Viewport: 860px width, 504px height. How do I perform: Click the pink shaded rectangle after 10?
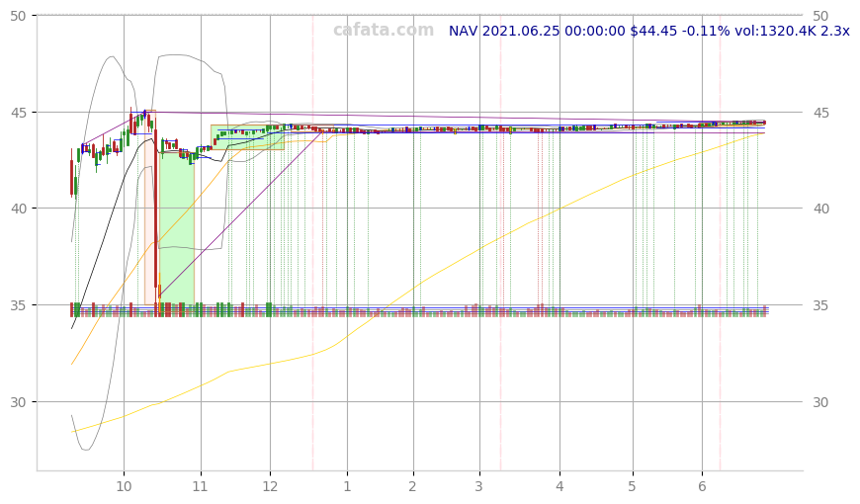[x=150, y=208]
